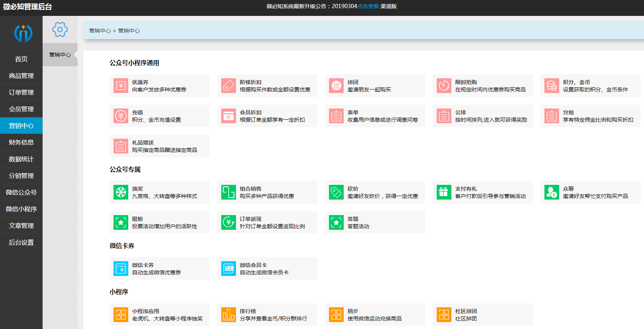This screenshot has height=329, width=644.
Task: Click the recharge (充值) yen coin icon
Action: 121,116
